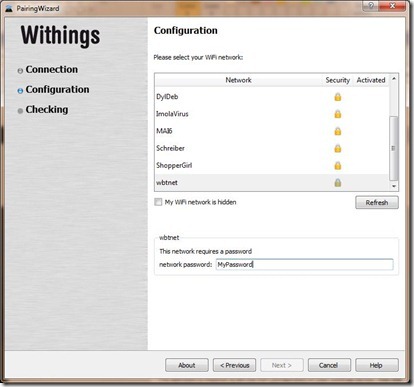Select the DylDeb network
The image size is (414, 387).
tap(272, 97)
